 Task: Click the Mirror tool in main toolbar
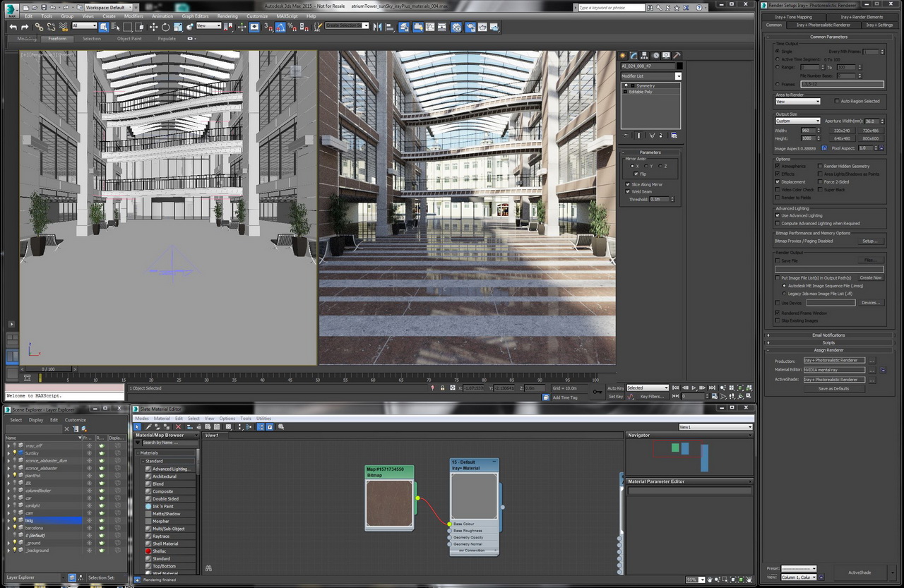click(x=377, y=27)
